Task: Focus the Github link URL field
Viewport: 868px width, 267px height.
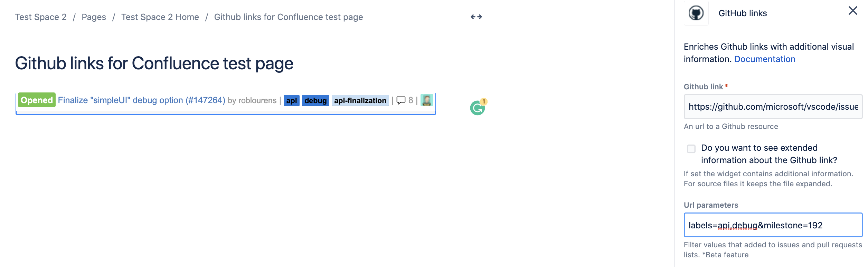Action: 773,107
